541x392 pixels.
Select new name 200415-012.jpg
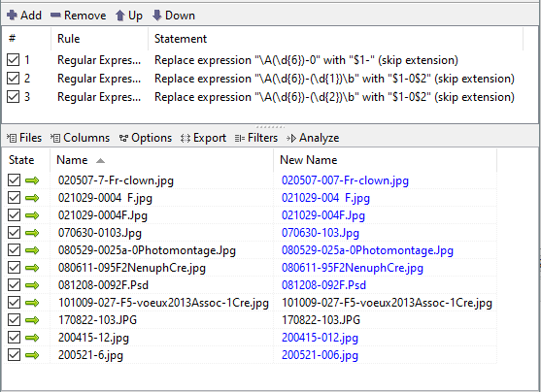(320, 338)
